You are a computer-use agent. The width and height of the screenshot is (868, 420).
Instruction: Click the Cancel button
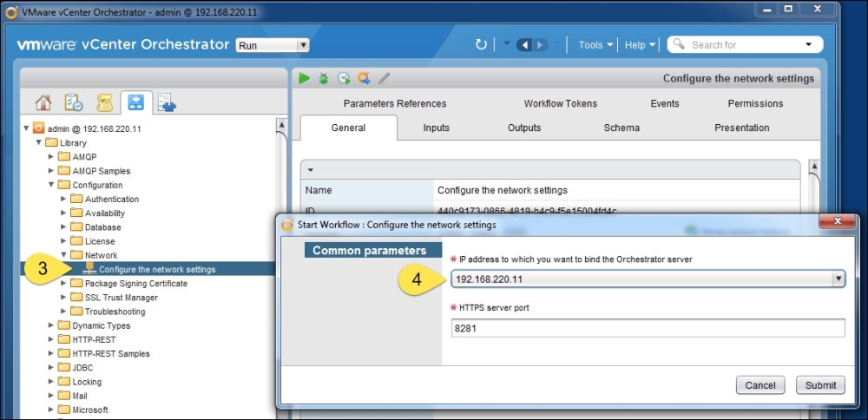click(760, 385)
